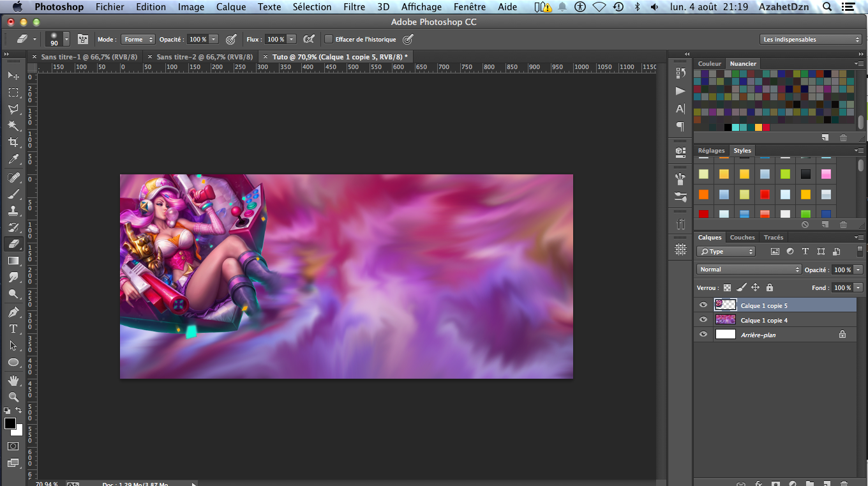Select the Hand tool

tap(13, 381)
